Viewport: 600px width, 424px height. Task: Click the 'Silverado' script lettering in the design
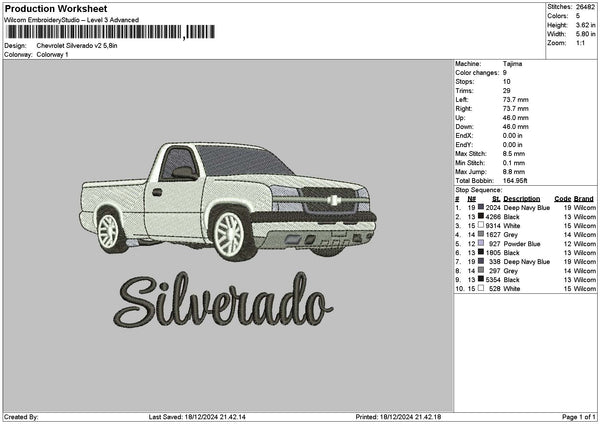223,299
